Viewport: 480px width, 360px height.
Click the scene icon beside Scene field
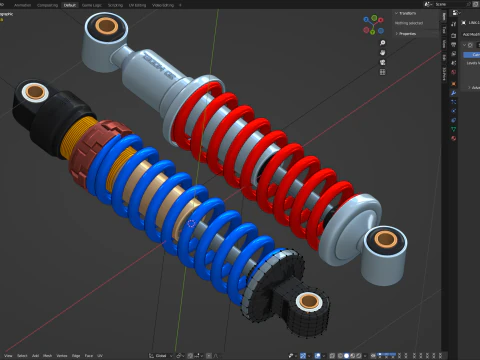tap(428, 4)
